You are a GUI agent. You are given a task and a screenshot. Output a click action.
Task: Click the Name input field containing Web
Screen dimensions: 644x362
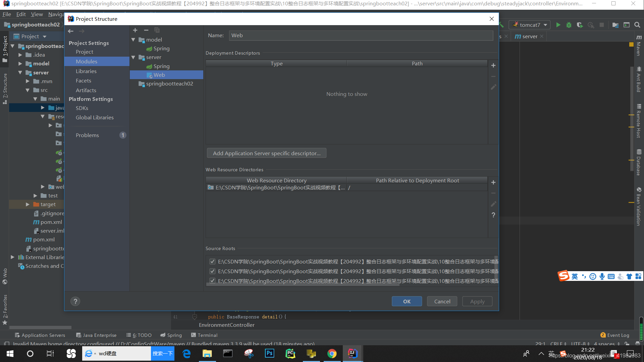coord(361,36)
